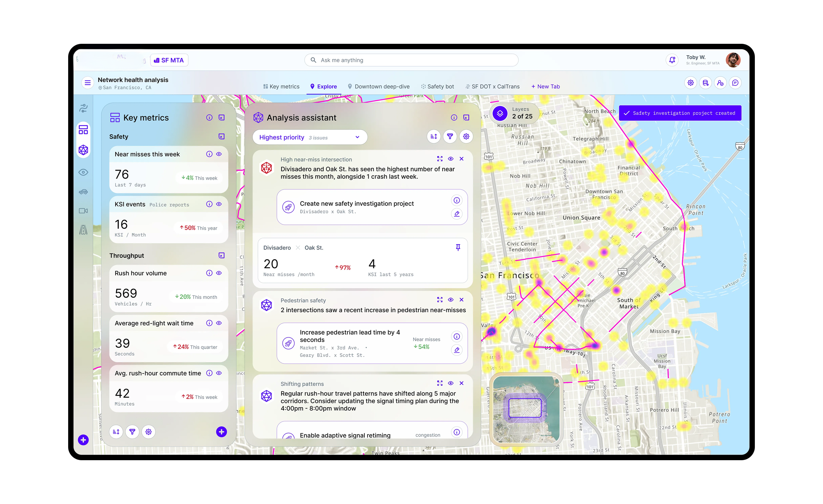Select the camera icon in left sidebar

[x=83, y=211]
